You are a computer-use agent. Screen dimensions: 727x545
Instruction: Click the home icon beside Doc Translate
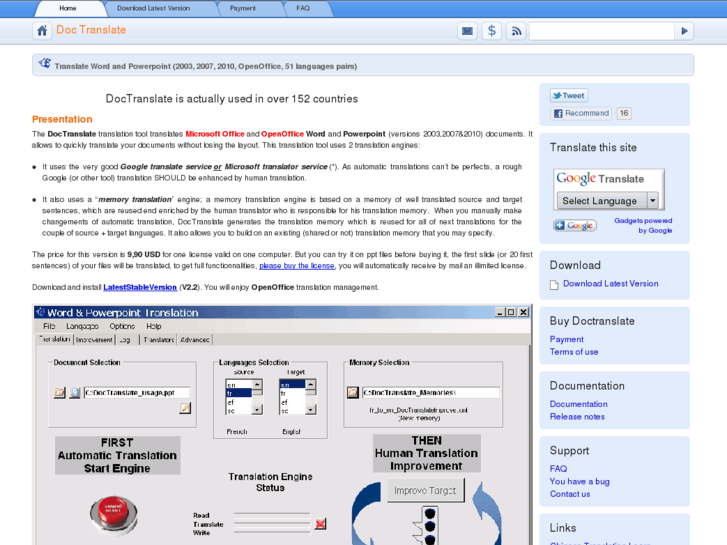[42, 31]
